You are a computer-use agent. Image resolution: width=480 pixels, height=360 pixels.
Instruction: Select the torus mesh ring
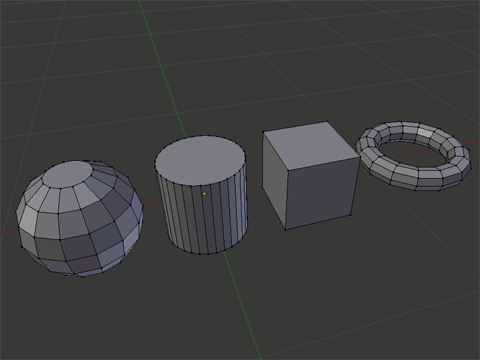413,156
